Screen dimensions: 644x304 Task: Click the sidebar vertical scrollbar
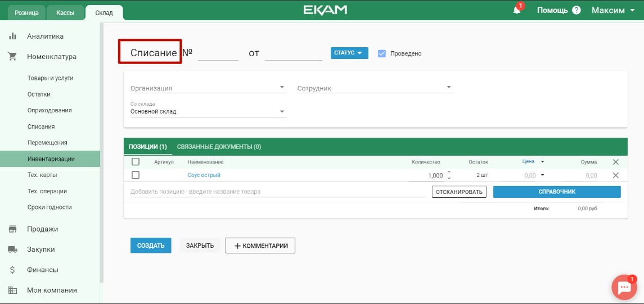tap(101, 152)
